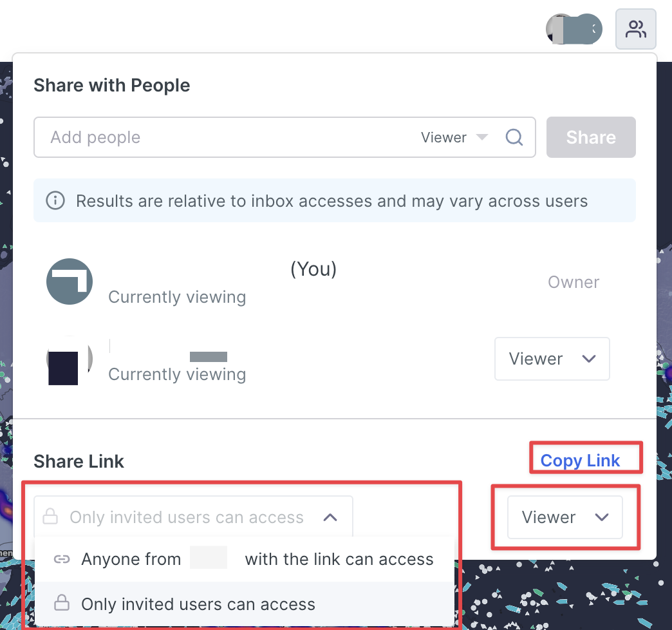672x630 pixels.
Task: Choose "Only invited users can access" menu option
Action: [198, 604]
